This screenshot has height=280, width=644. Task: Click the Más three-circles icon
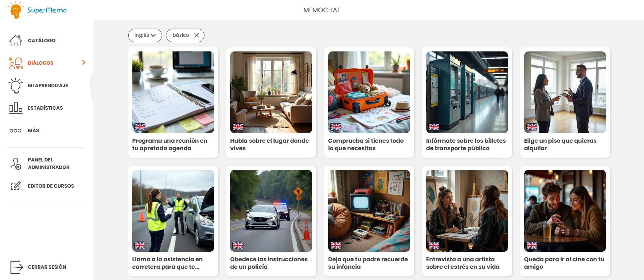point(16,130)
